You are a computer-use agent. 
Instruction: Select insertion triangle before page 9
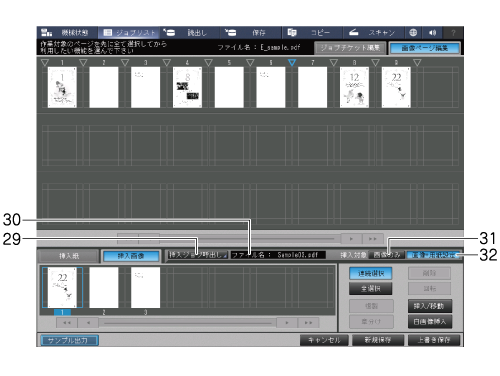coord(375,62)
